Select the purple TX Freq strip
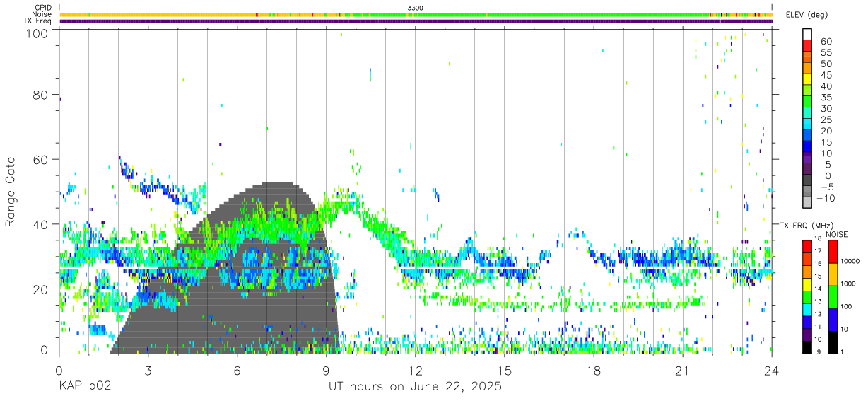Viewport: 868px width, 401px height. pyautogui.click(x=416, y=21)
